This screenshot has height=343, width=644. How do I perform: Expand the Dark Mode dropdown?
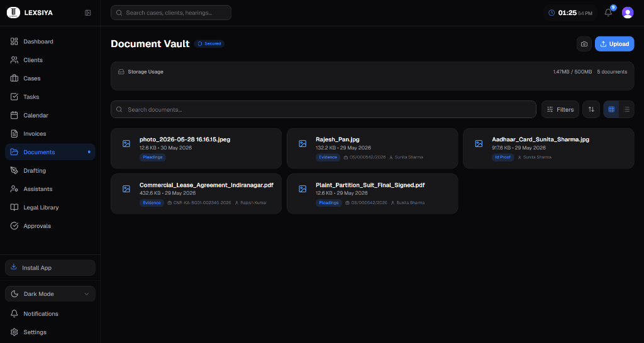pyautogui.click(x=50, y=294)
